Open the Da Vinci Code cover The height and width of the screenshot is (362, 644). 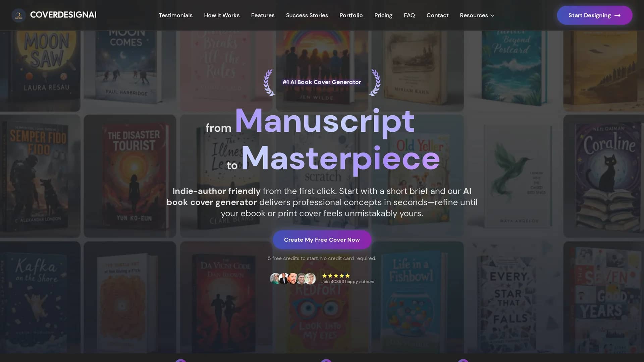(x=226, y=297)
